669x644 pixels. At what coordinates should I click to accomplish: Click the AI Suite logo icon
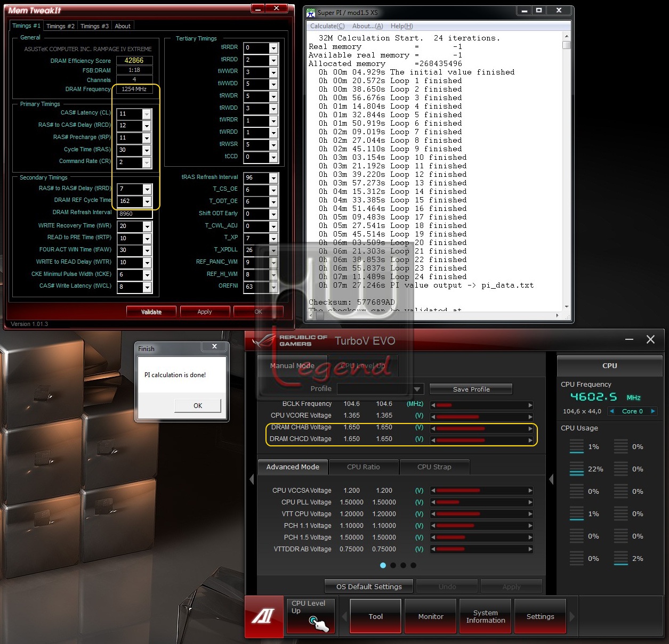264,616
